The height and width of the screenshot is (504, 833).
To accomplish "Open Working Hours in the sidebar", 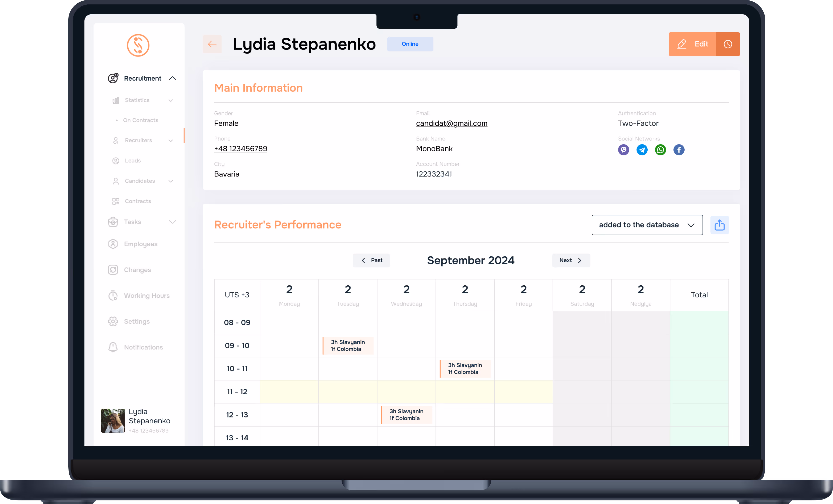I will click(146, 296).
